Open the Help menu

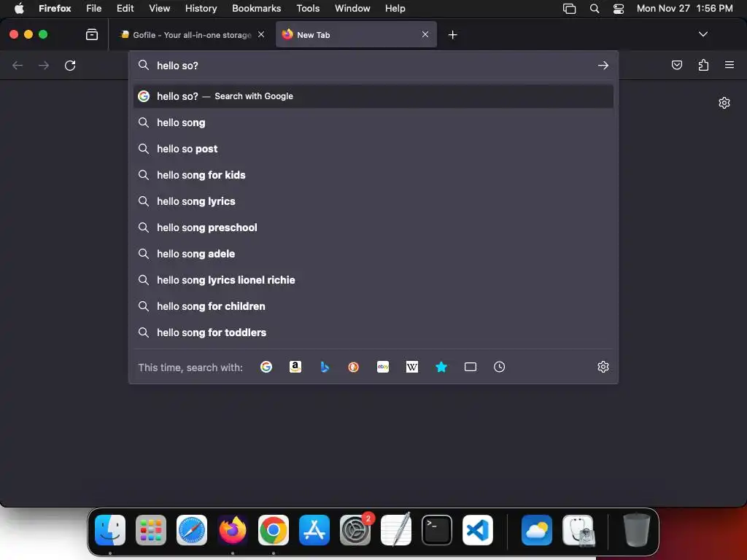pos(395,8)
